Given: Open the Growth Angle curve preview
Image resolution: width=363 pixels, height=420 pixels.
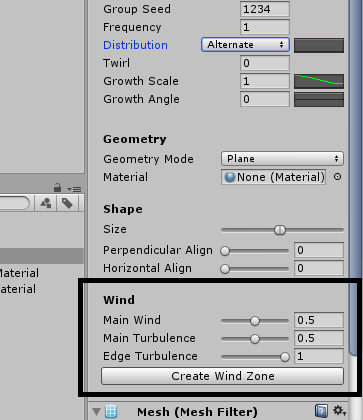Looking at the screenshot, I should (319, 99).
